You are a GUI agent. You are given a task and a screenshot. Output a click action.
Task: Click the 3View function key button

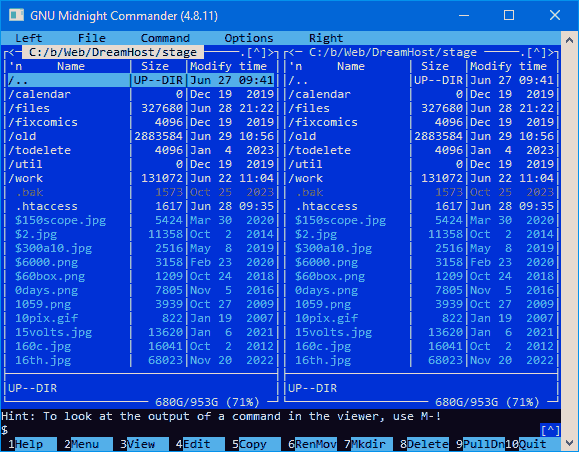click(x=141, y=444)
